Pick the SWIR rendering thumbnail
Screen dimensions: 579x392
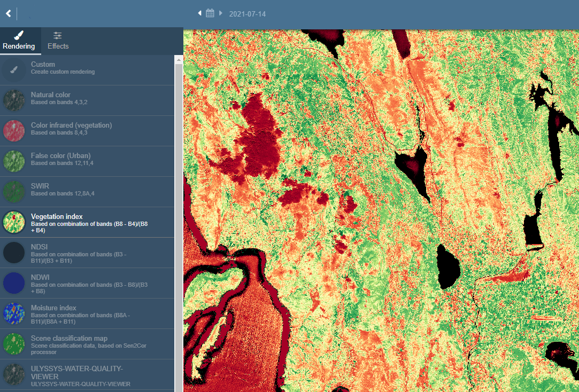pyautogui.click(x=14, y=191)
